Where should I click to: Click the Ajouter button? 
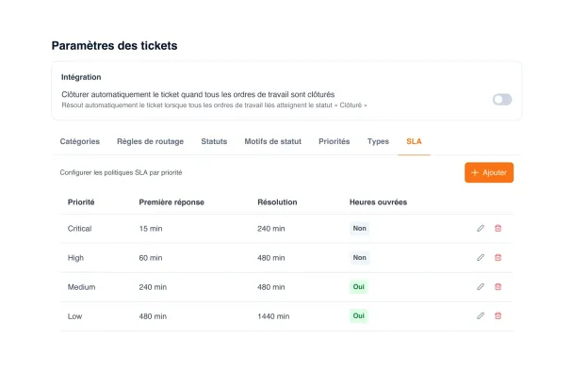[x=489, y=172]
